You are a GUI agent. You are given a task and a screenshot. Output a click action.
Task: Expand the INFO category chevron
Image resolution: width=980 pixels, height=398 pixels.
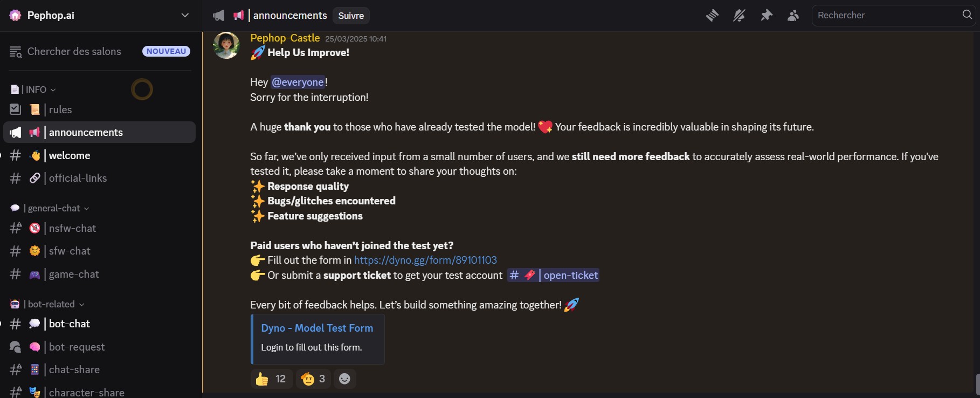point(53,90)
